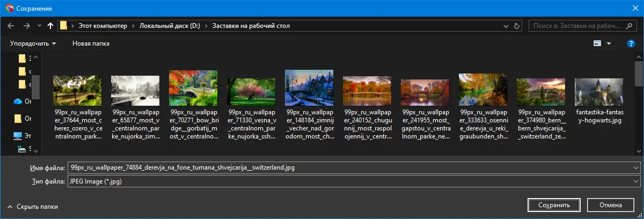Click the 'Отмена' button
644x219 pixels.
pyautogui.click(x=611, y=205)
